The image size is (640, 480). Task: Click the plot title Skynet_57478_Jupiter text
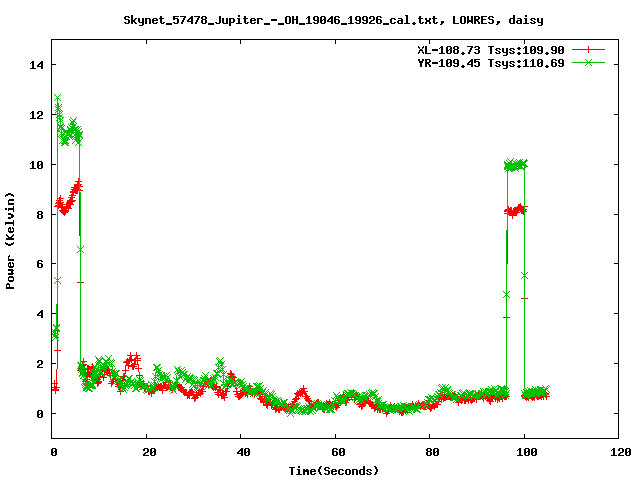click(x=333, y=20)
